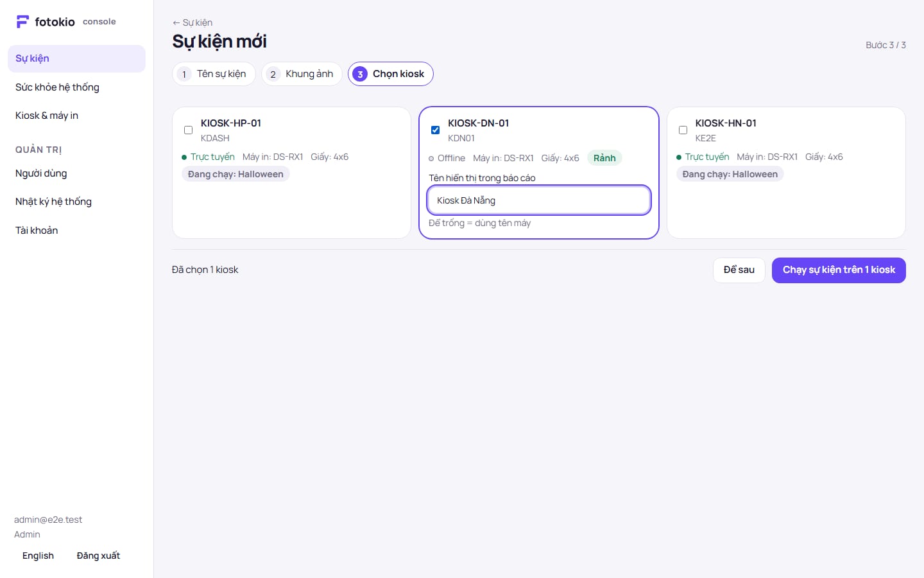This screenshot has width=924, height=578.
Task: Click the Offline status on KIOSK-DN-01
Action: pos(447,158)
